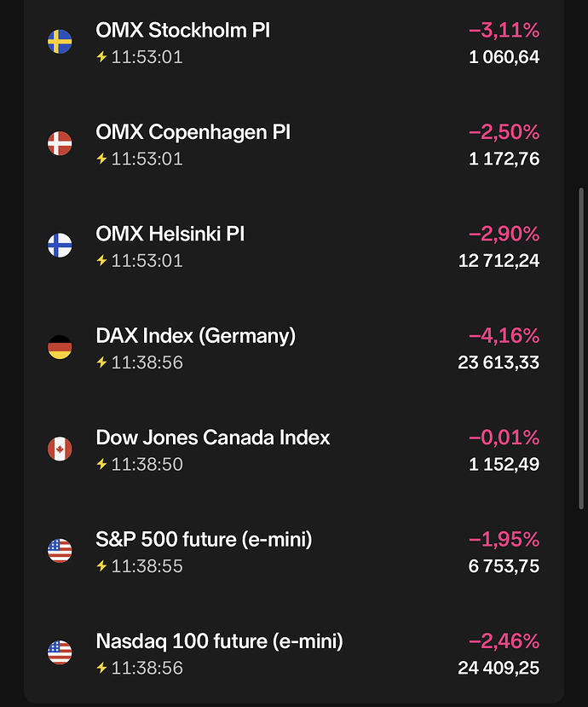Click lightning bolt under OMX Stockholm PI
588x707 pixels.
tap(102, 57)
